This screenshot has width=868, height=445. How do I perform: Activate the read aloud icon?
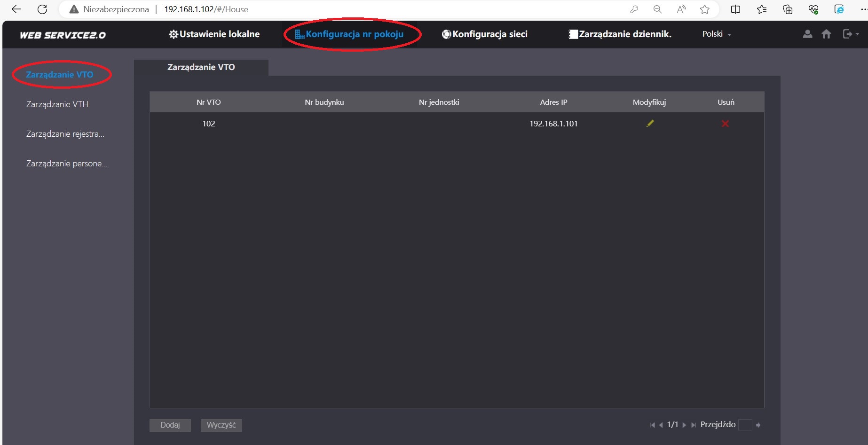pos(681,9)
